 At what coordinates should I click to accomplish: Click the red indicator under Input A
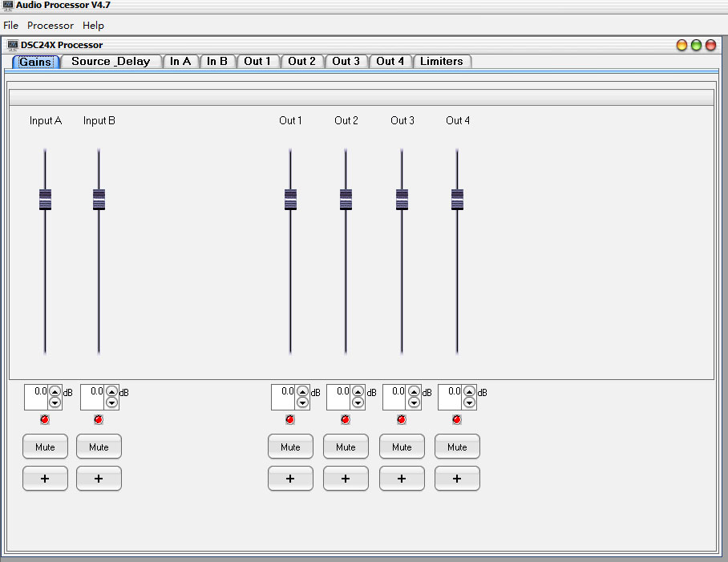click(45, 420)
